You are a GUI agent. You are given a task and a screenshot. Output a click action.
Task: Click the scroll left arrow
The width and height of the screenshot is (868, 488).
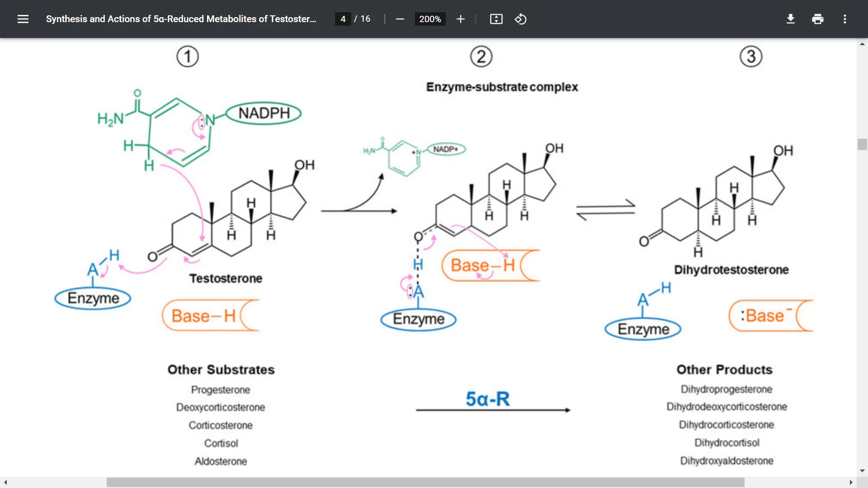[5, 483]
